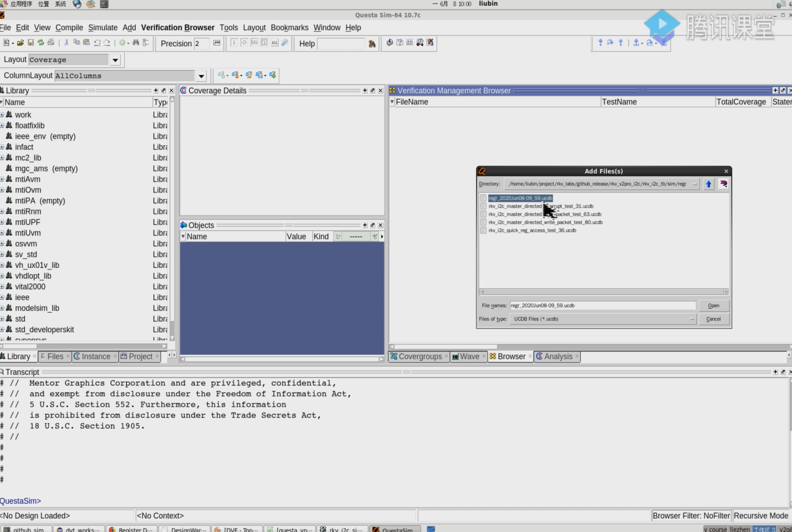The image size is (792, 532).
Task: Click the Cancel button in Add Files dialog
Action: 713,319
